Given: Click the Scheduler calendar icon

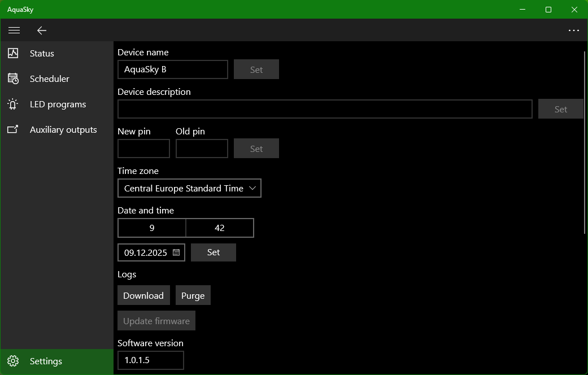Looking at the screenshot, I should (x=13, y=79).
